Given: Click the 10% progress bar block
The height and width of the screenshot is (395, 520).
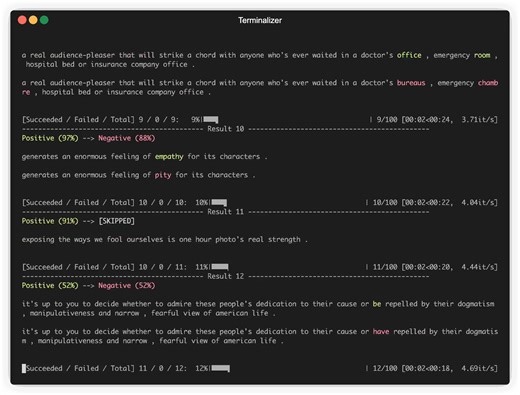Looking at the screenshot, I should [x=219, y=203].
